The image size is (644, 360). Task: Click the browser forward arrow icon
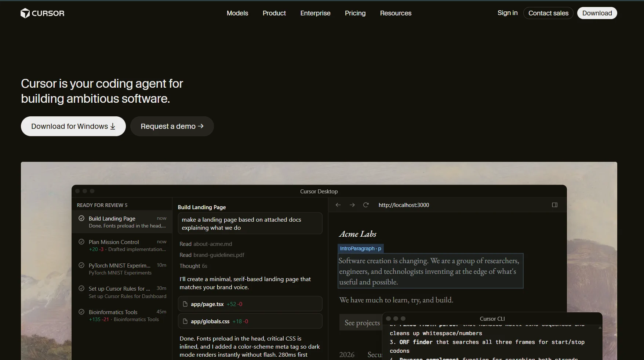(x=352, y=205)
